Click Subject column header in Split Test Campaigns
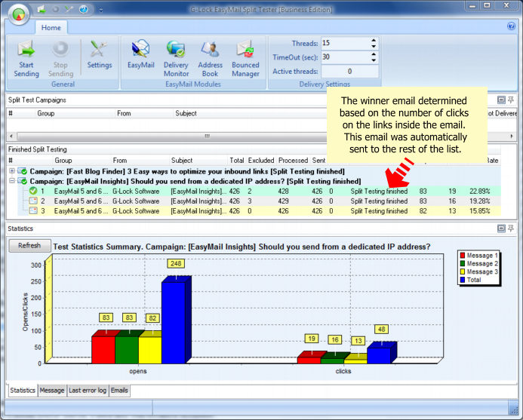523x420 pixels. [x=186, y=113]
